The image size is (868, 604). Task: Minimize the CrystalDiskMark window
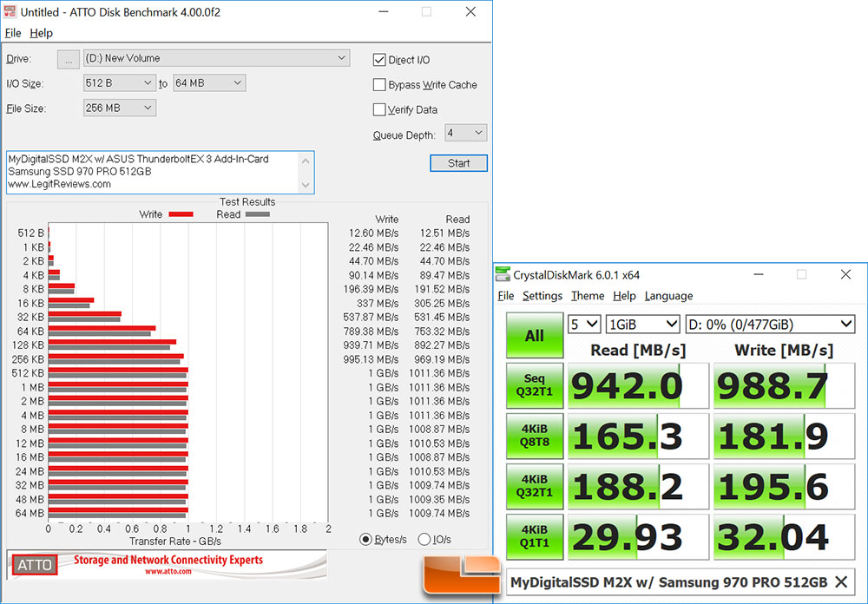click(759, 274)
